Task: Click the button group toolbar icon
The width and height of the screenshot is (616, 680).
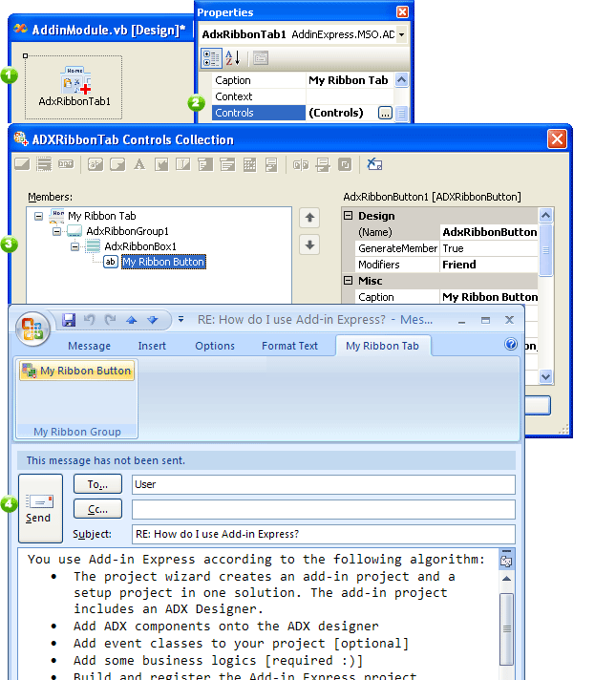Action: pos(66,164)
